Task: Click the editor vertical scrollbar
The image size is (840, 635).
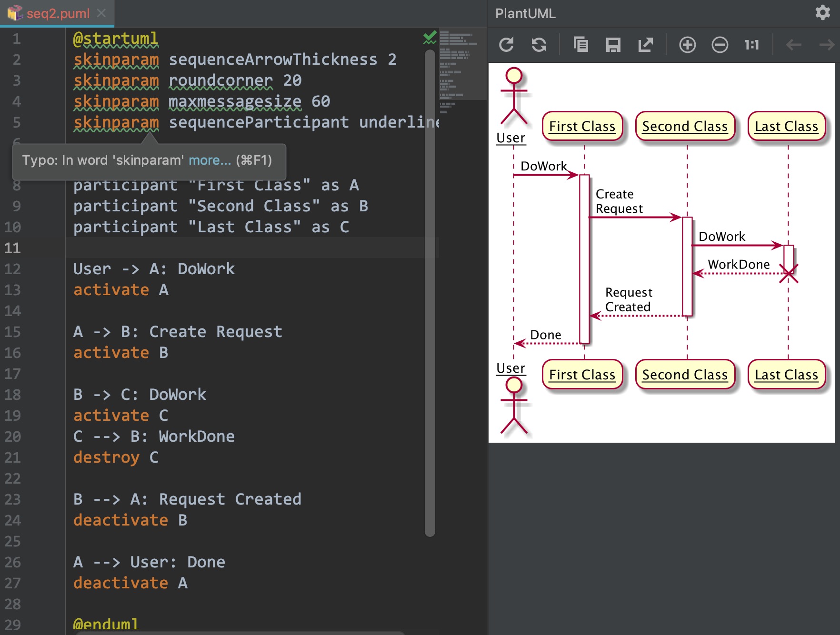Action: point(430,293)
